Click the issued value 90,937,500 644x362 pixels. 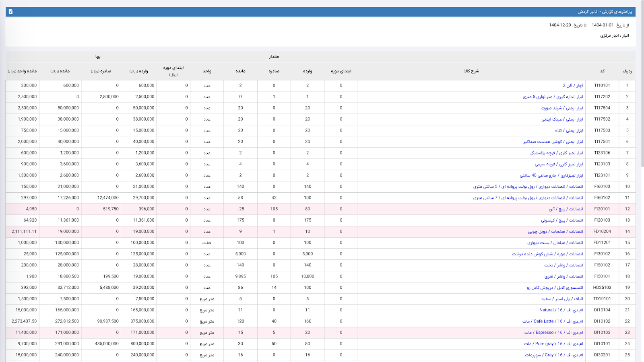(x=108, y=321)
